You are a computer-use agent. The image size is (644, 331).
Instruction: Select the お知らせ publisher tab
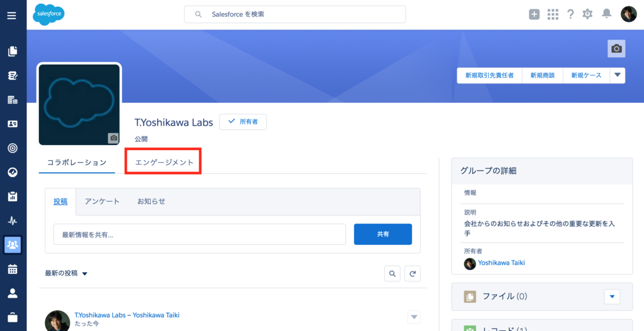151,202
